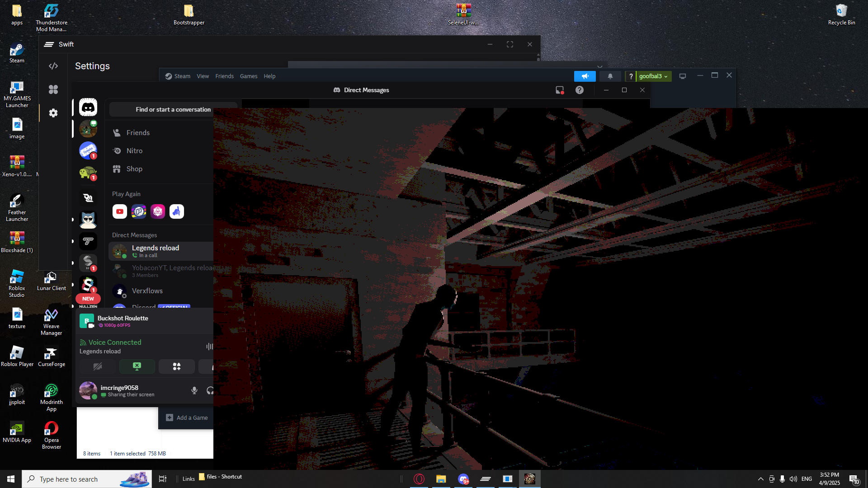Open the View menu in Steam

click(x=203, y=76)
